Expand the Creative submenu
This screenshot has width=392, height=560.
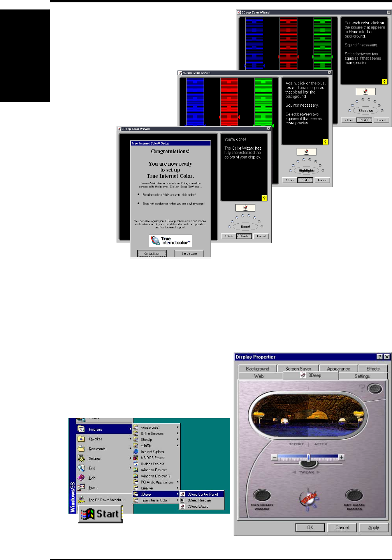(156, 488)
